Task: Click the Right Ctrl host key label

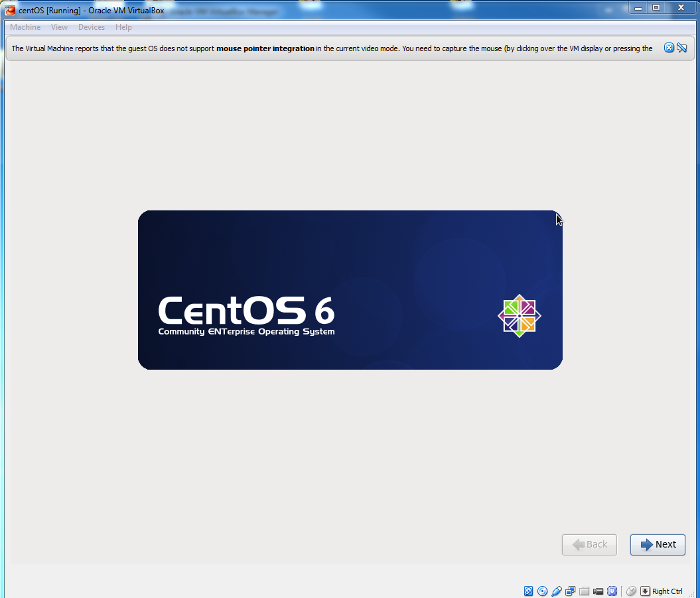Action: [667, 591]
